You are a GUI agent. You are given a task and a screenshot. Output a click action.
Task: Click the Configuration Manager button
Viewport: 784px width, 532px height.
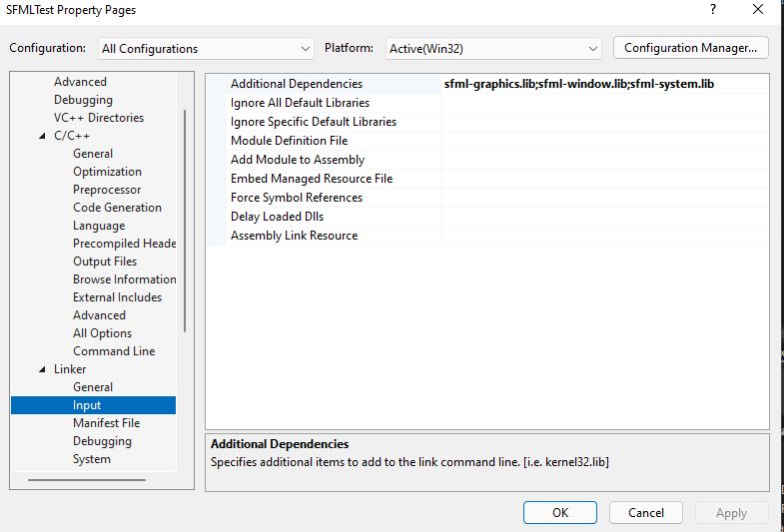(x=690, y=48)
